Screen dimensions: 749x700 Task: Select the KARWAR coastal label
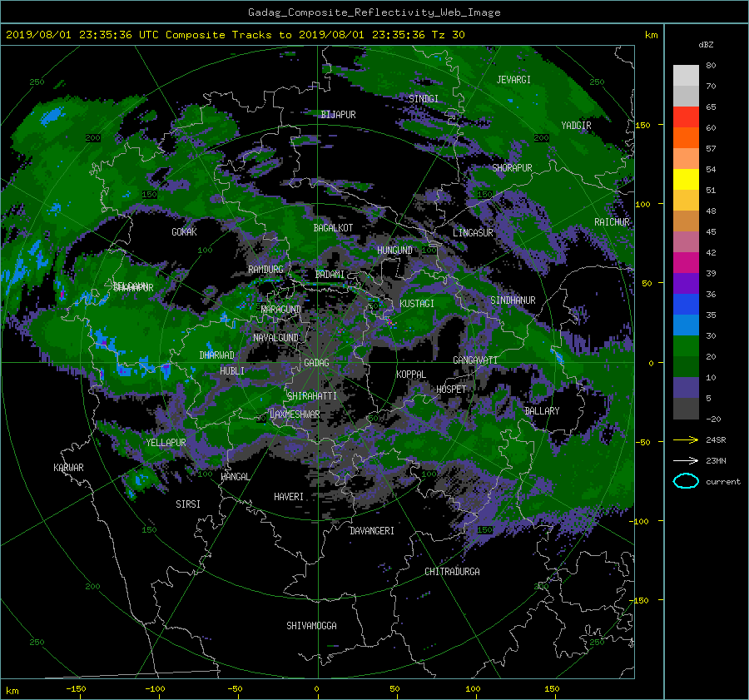coord(68,467)
